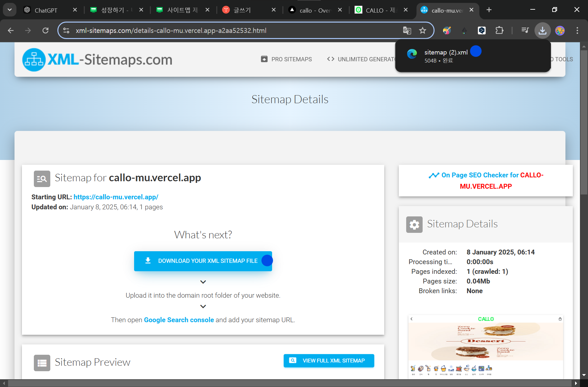Open the https://callo-mu.vercel.app/ starting URL link
Viewport: 588px width, 387px height.
coord(116,197)
